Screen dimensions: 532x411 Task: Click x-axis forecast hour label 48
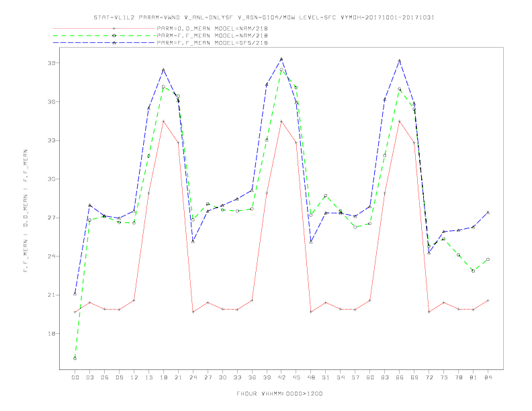coord(311,377)
